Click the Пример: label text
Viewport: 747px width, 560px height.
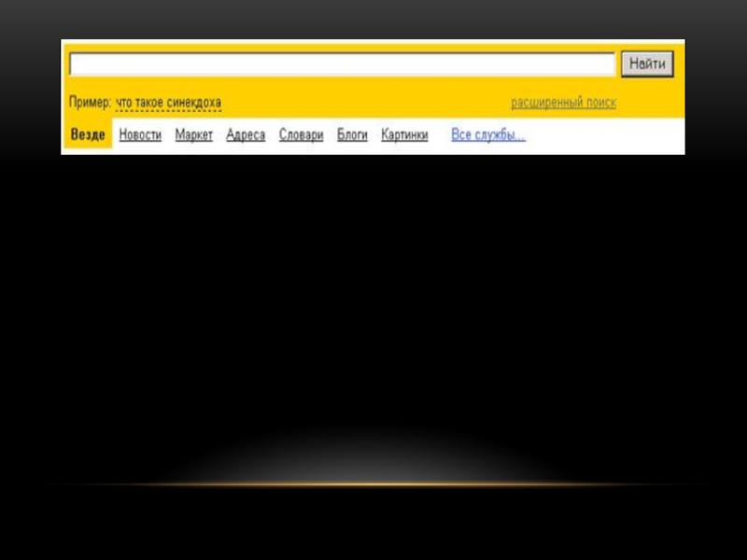pyautogui.click(x=90, y=103)
